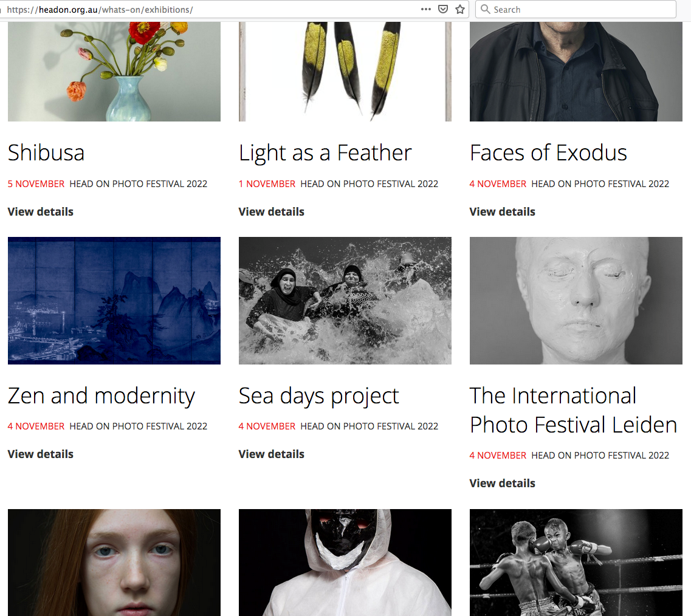Open the white plaster face thumbnail

[x=576, y=301]
